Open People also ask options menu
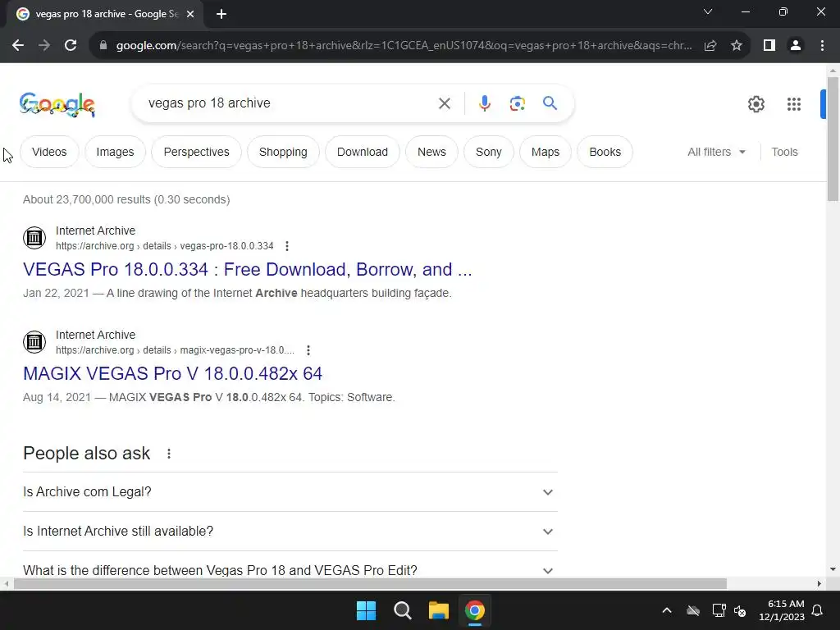Viewport: 840px width, 630px height. 169,454
